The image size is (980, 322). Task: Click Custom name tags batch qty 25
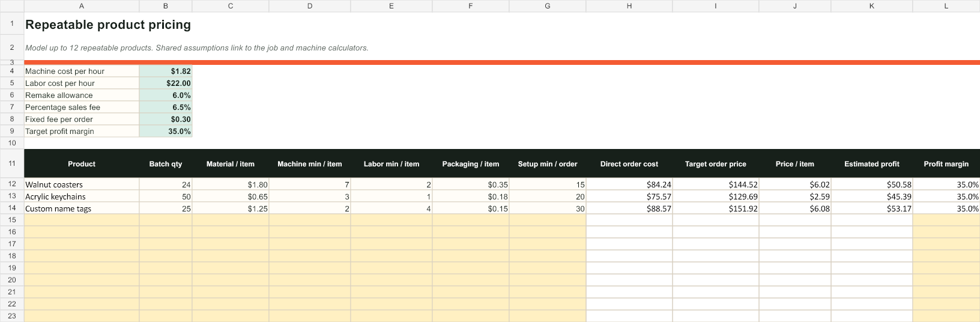pos(166,208)
